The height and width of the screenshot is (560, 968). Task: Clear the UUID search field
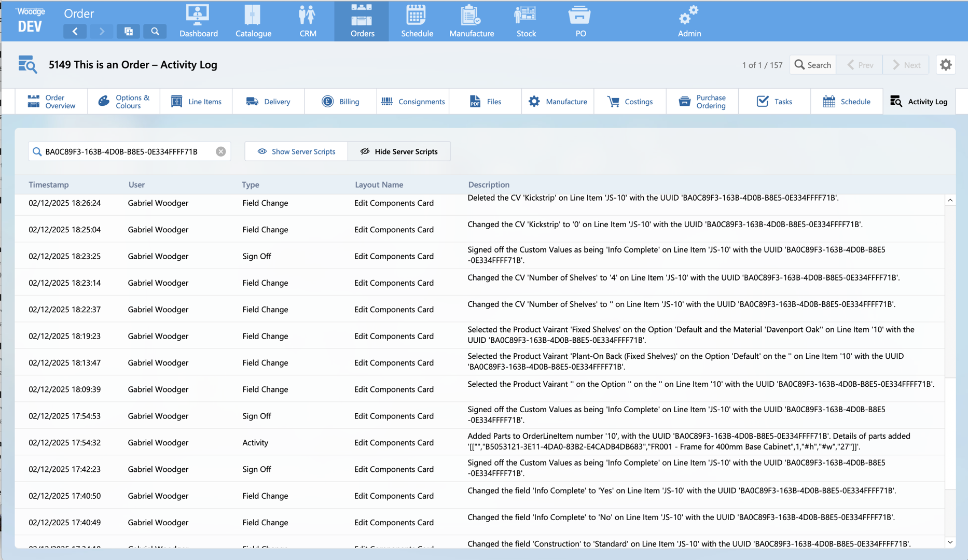[x=221, y=151]
